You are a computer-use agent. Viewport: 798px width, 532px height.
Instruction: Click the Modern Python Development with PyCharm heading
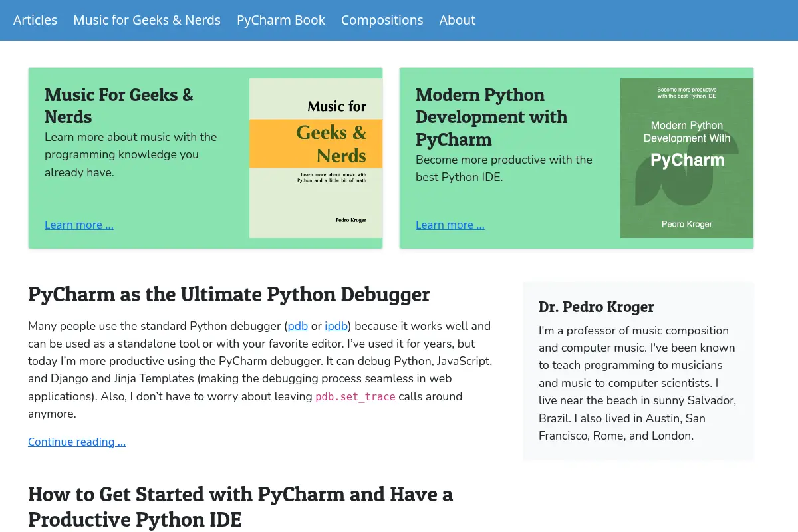click(x=491, y=117)
